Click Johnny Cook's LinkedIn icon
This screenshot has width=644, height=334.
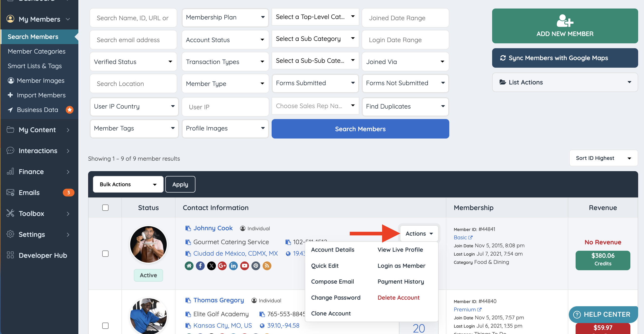point(233,266)
